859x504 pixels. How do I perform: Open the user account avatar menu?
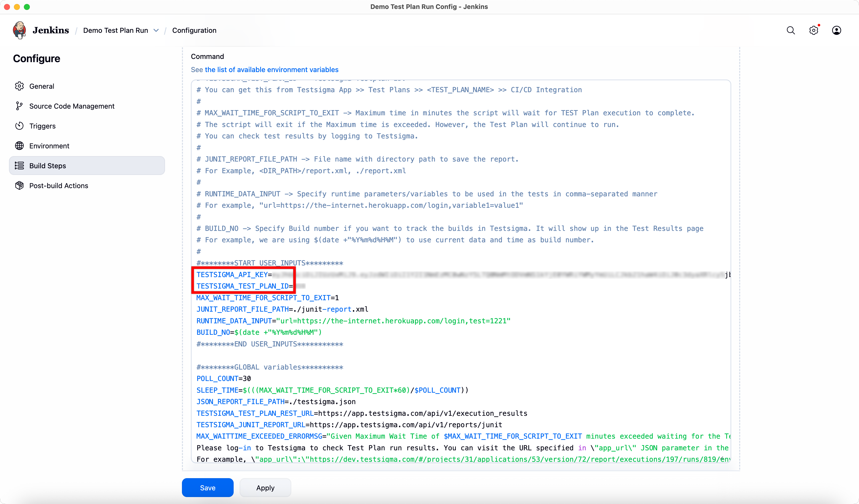837,30
